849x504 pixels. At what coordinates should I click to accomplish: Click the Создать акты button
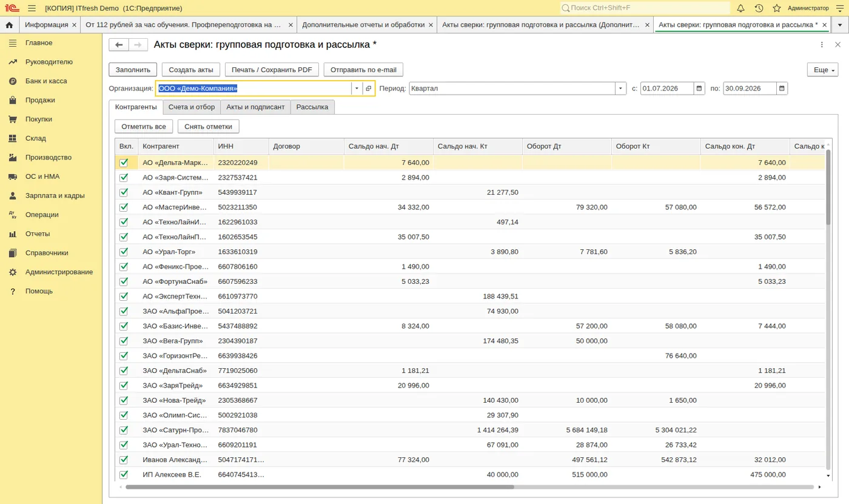(x=191, y=70)
